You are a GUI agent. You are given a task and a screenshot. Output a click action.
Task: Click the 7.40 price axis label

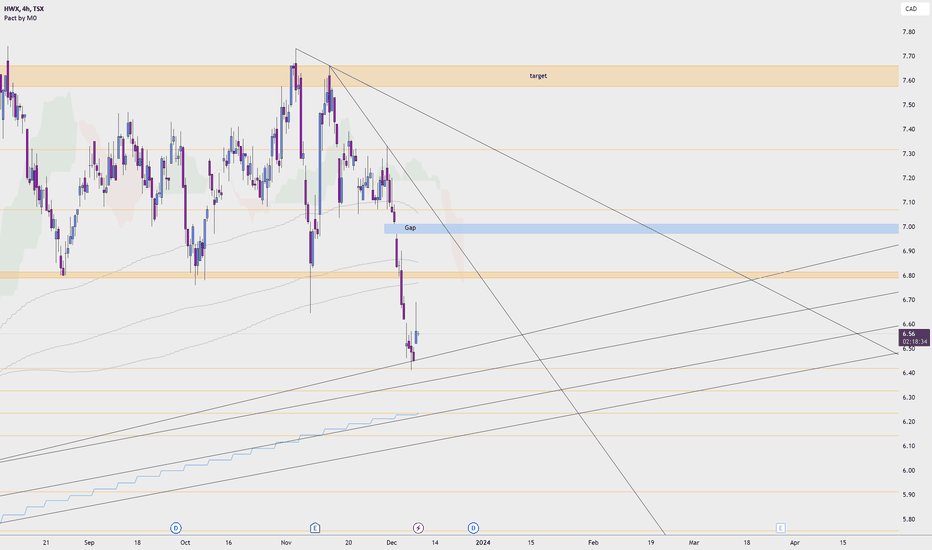click(x=908, y=130)
